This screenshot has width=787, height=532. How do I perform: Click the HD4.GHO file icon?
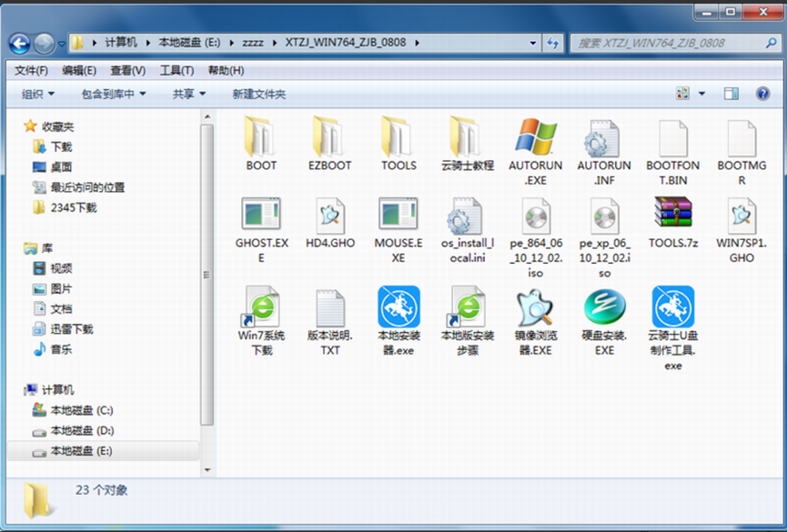[x=330, y=215]
